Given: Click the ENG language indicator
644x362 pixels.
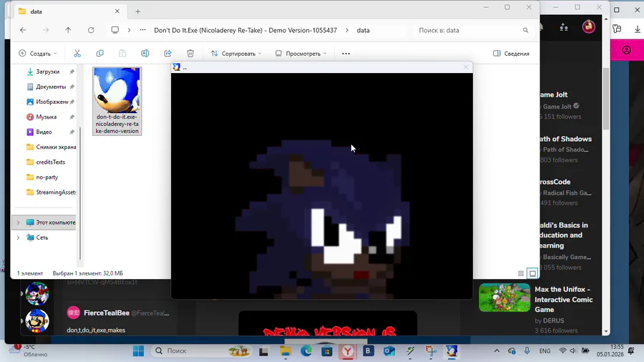Looking at the screenshot, I should [545, 351].
